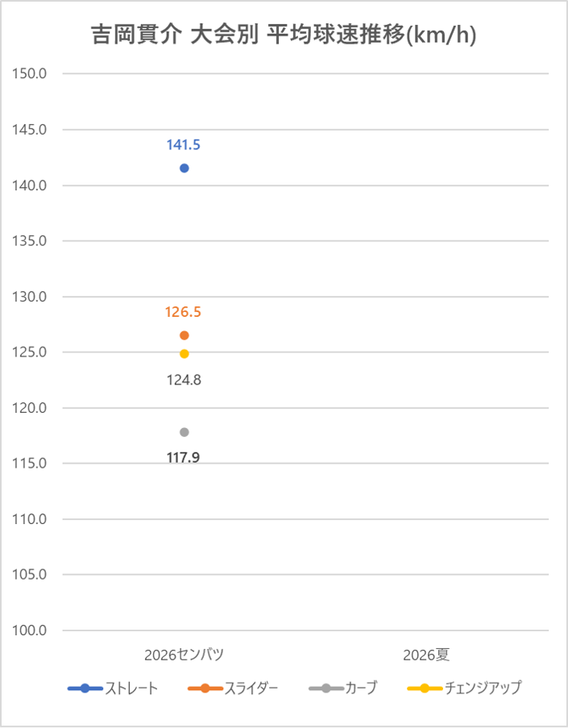Click the 124.8 data label
The image size is (568, 728).
(184, 381)
